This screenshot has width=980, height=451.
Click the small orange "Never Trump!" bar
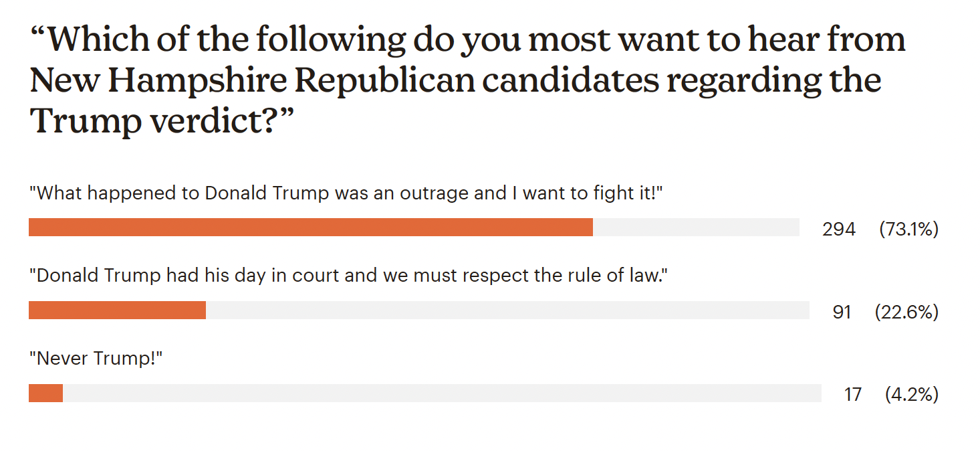point(45,393)
